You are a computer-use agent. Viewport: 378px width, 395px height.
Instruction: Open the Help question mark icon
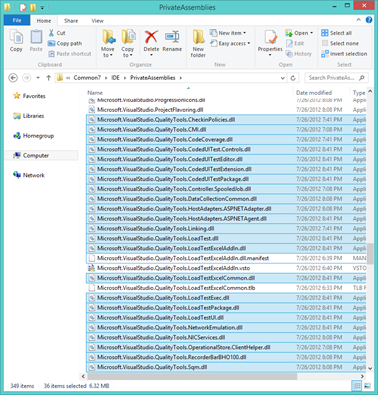pos(369,20)
